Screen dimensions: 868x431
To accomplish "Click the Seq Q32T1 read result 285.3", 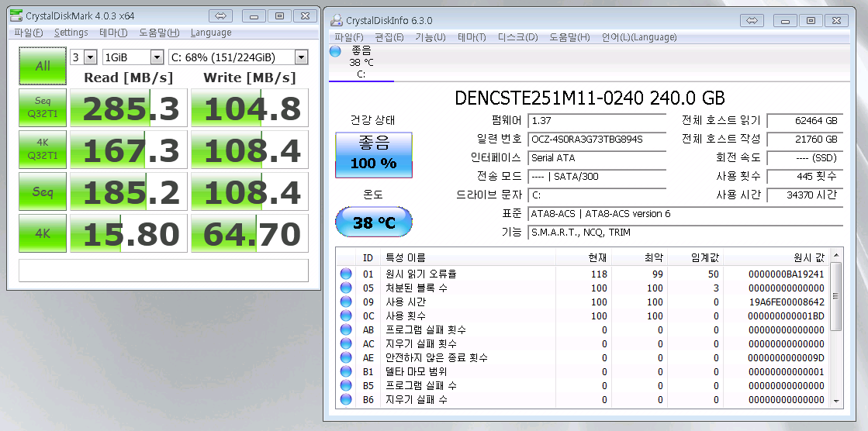I will tap(127, 108).
